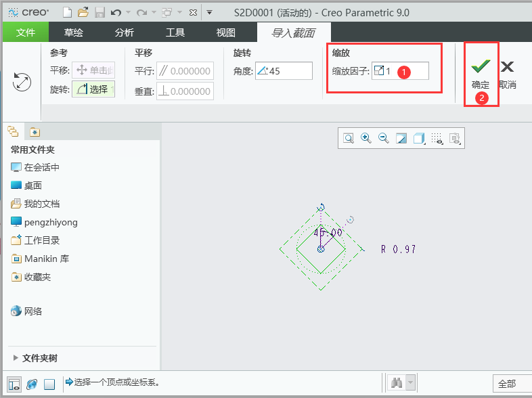Viewport: 532px width, 398px height.
Task: Click the 平行 translation value field
Action: pos(185,71)
